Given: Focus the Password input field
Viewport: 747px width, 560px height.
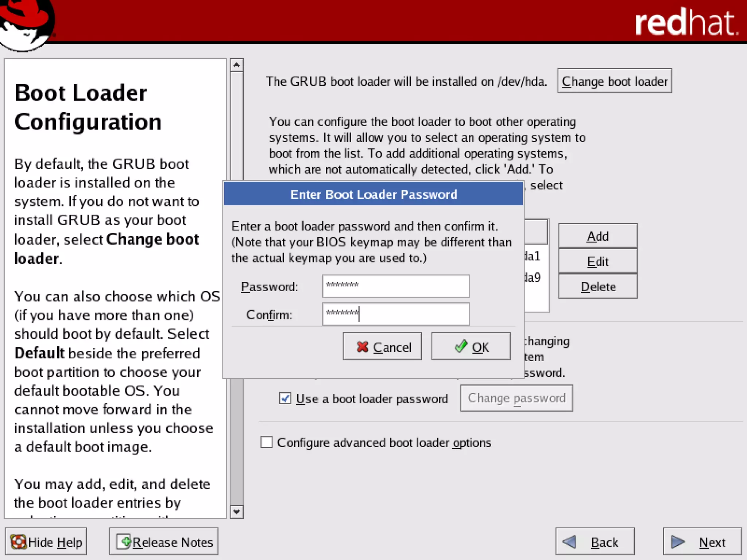Looking at the screenshot, I should [395, 286].
